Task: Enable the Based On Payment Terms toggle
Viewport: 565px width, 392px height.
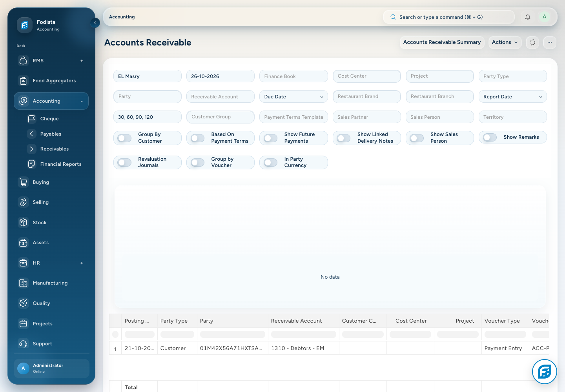Action: coord(198,138)
